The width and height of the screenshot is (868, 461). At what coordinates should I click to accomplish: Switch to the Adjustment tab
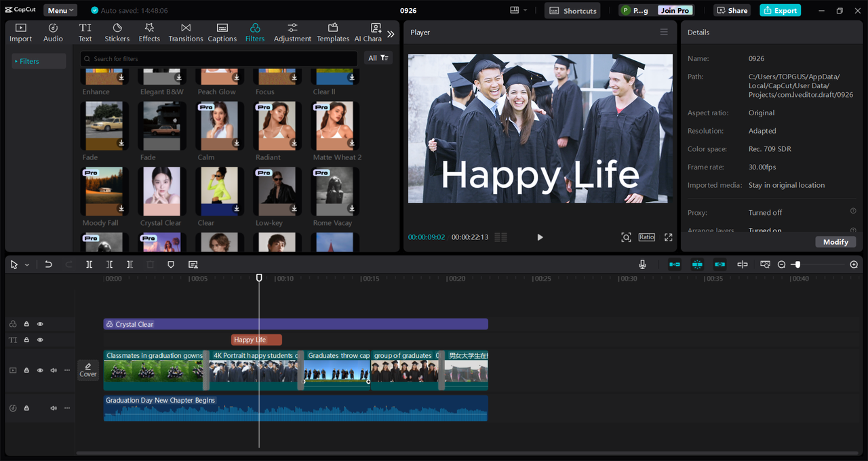(x=292, y=33)
